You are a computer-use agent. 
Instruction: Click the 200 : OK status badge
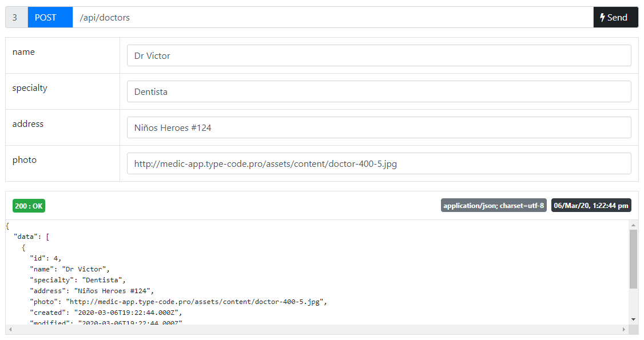[x=29, y=206]
